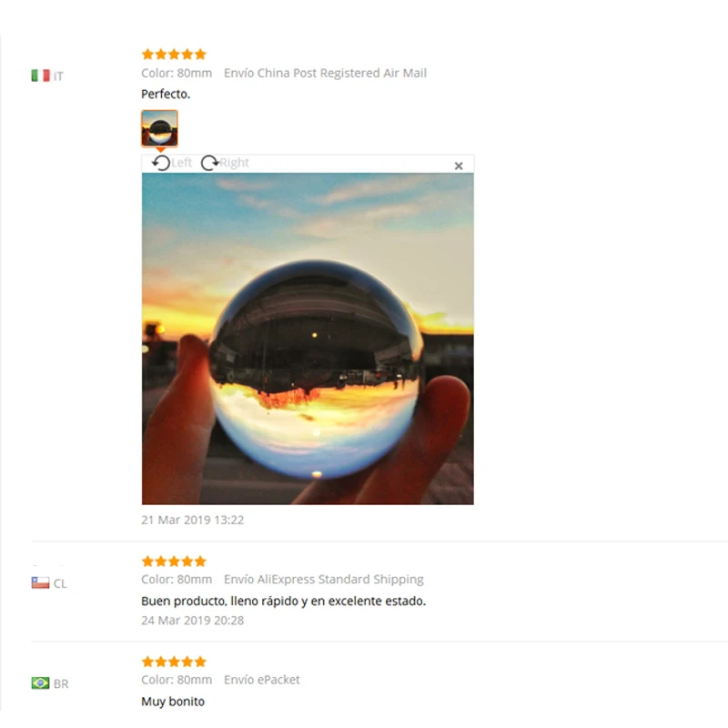This screenshot has height=728, width=728.
Task: Click "Envío China Post Registered Air Mail"
Action: 325,73
